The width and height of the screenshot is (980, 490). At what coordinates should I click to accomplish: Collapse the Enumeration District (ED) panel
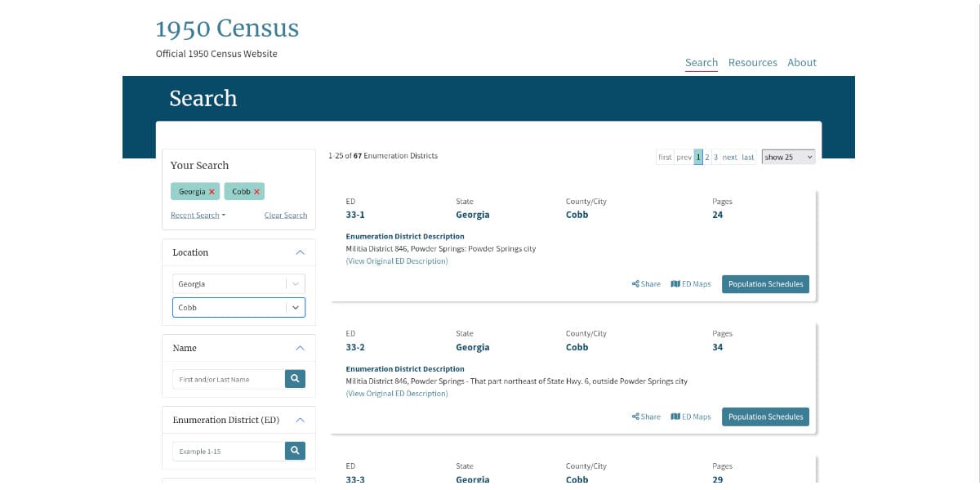[x=300, y=420]
